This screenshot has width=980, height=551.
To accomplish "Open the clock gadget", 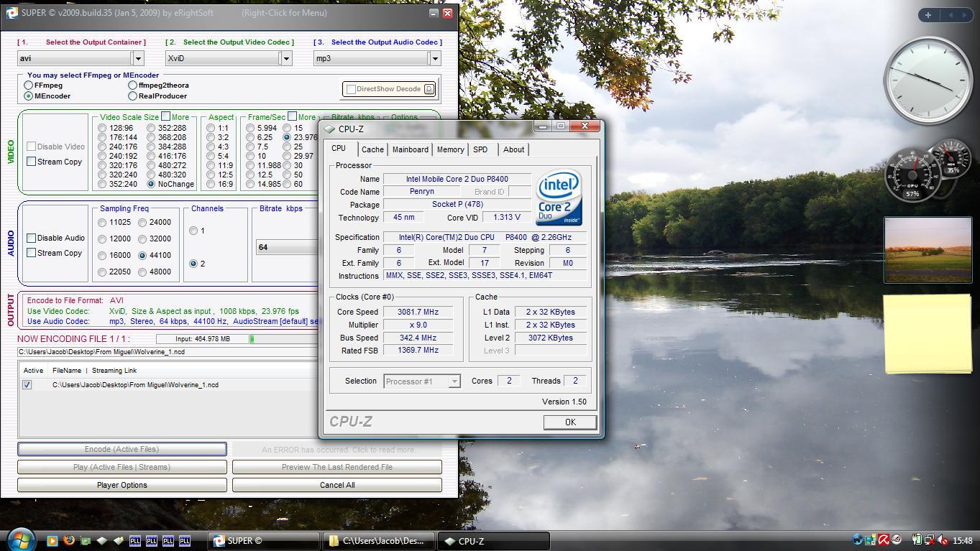I will [928, 80].
